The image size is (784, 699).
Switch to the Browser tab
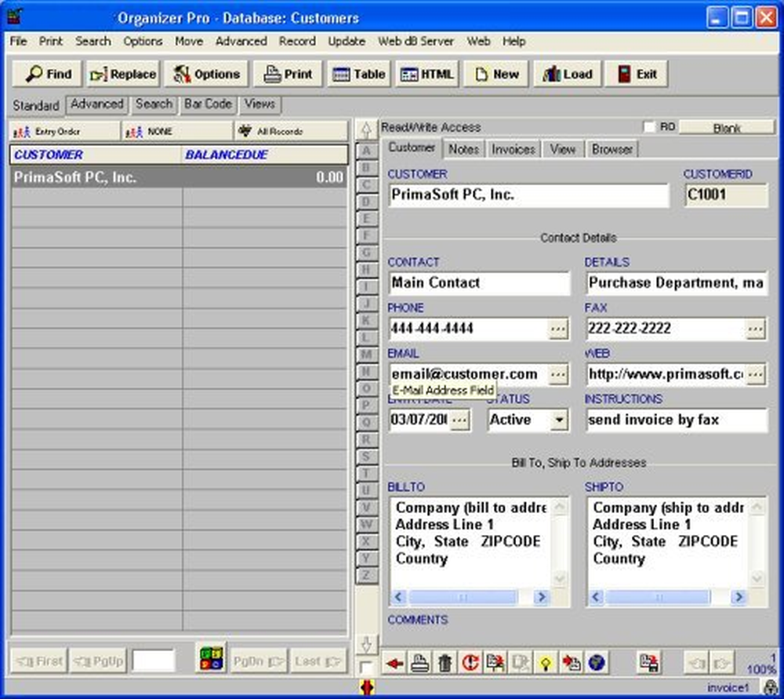tap(612, 149)
